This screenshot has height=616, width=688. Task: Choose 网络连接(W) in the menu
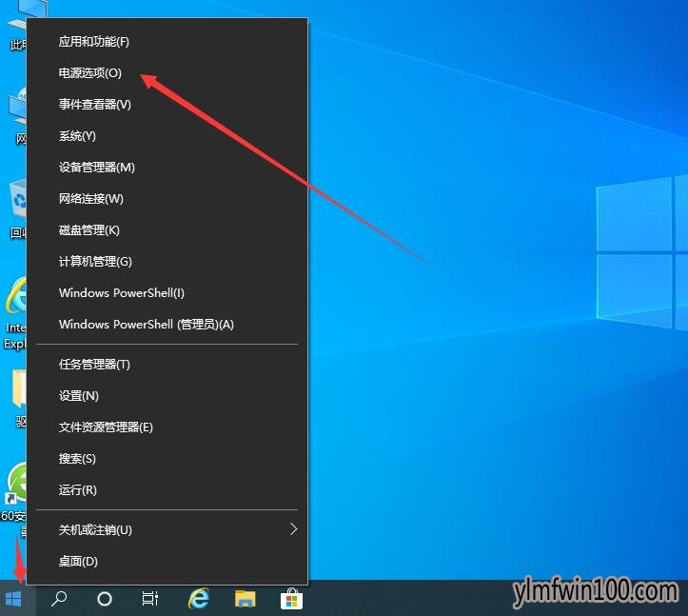click(x=167, y=199)
